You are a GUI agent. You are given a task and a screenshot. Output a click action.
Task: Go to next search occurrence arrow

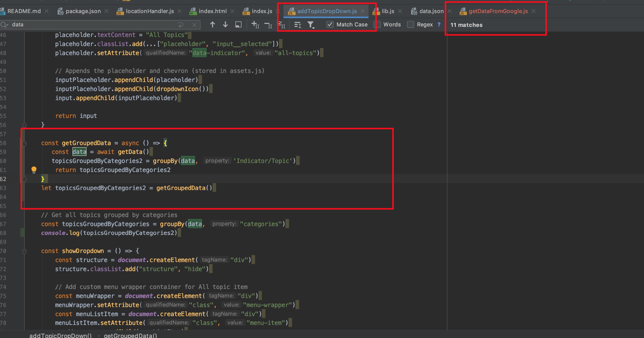point(225,25)
